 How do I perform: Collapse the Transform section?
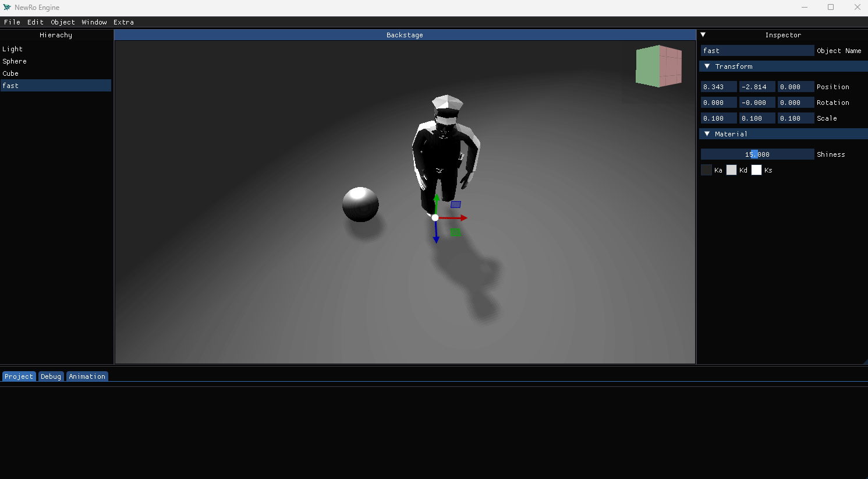(707, 66)
